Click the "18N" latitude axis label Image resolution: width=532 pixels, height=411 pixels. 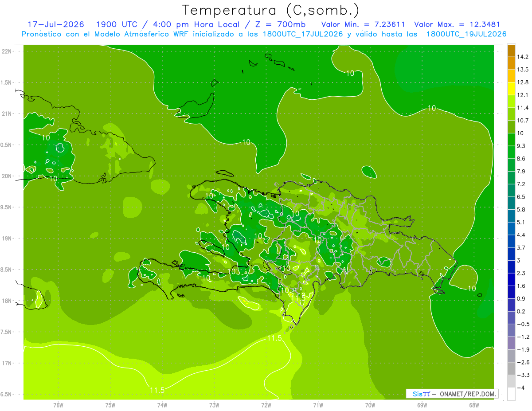pyautogui.click(x=8, y=301)
